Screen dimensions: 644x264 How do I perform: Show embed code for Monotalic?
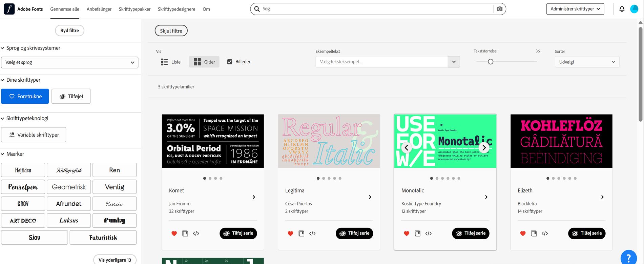click(x=429, y=233)
